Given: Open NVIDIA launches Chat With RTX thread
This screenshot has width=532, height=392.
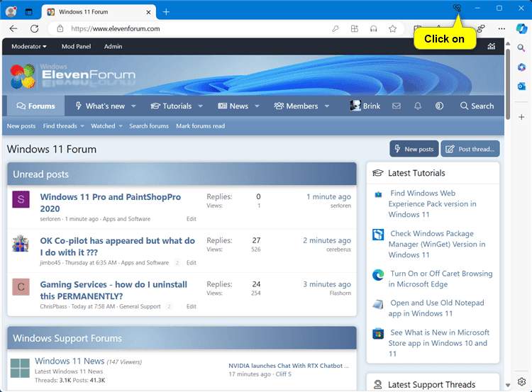Looking at the screenshot, I should [x=289, y=366].
